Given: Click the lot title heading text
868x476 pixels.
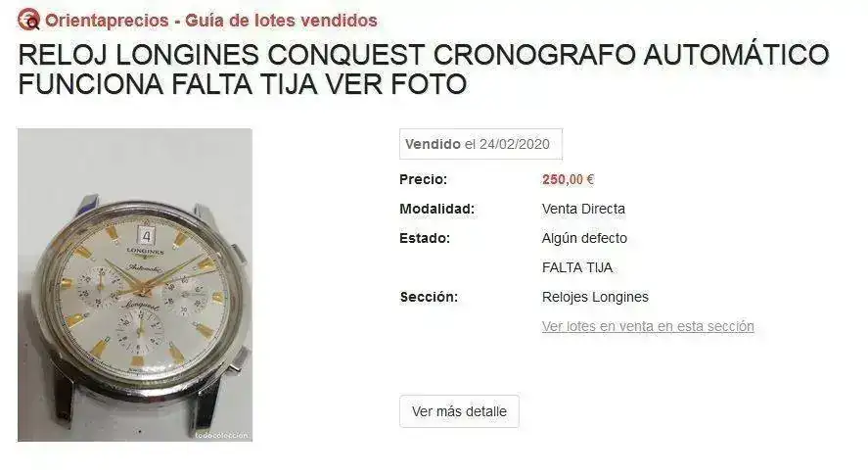Looking at the screenshot, I should pyautogui.click(x=424, y=70).
